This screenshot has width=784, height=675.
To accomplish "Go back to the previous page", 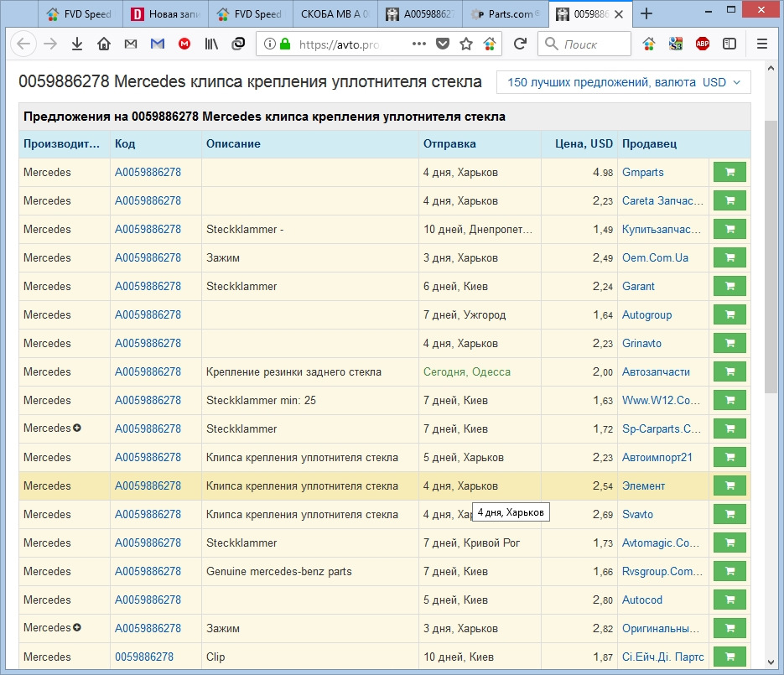I will [x=23, y=44].
